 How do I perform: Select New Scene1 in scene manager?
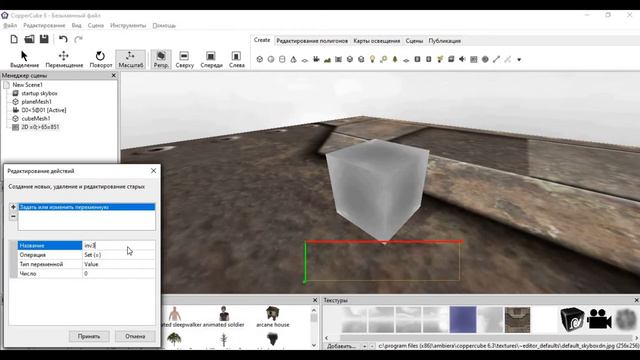[x=27, y=85]
